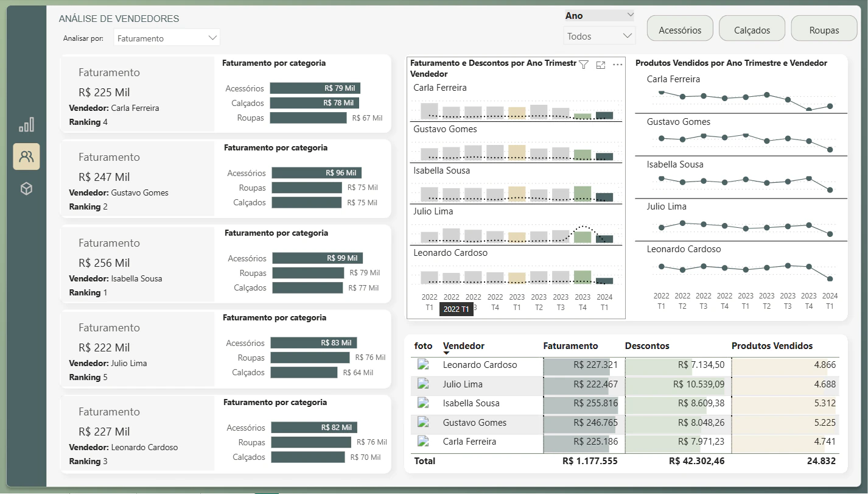Select Acessórios R$ 79 Mil bar for Carla Ferreira

click(315, 88)
